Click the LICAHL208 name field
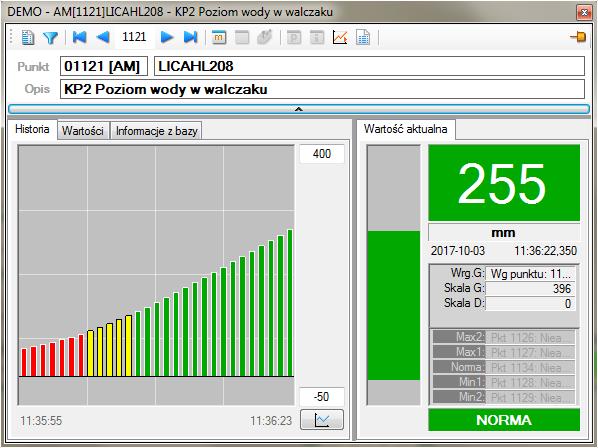 (369, 66)
